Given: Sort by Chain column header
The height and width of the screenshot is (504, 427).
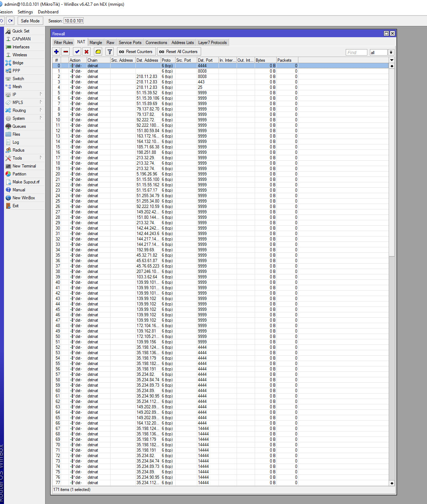Looking at the screenshot, I should click(x=98, y=60).
